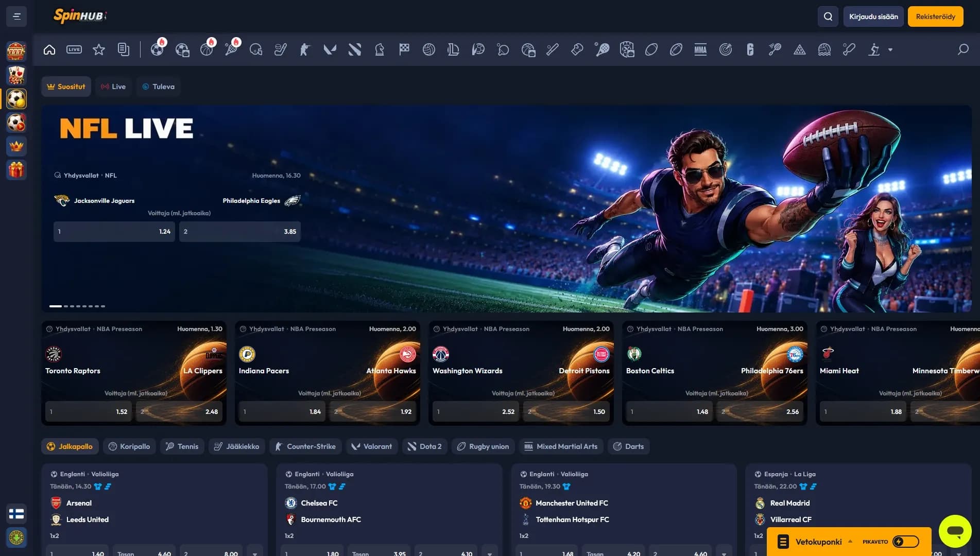Select the basketball sport icon
This screenshot has height=556, width=980.
click(x=207, y=50)
